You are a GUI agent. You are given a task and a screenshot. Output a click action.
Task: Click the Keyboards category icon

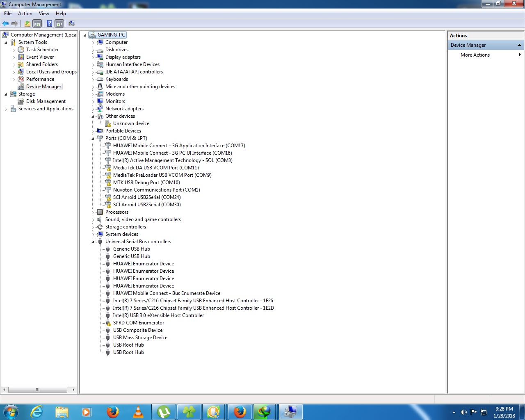coord(100,79)
